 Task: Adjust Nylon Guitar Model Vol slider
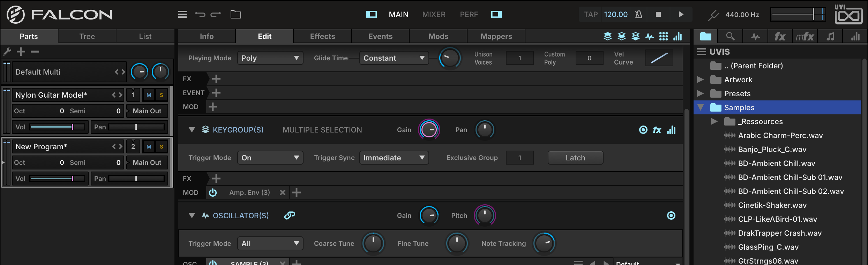tap(58, 127)
